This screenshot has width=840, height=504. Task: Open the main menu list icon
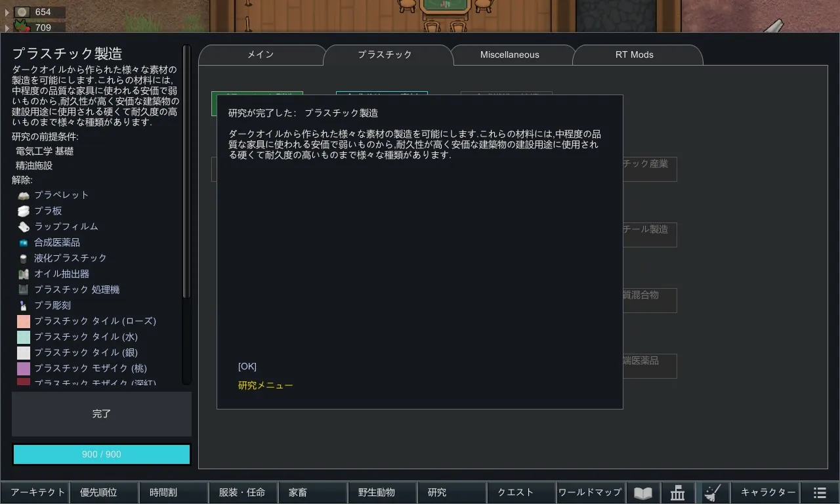coord(820,493)
